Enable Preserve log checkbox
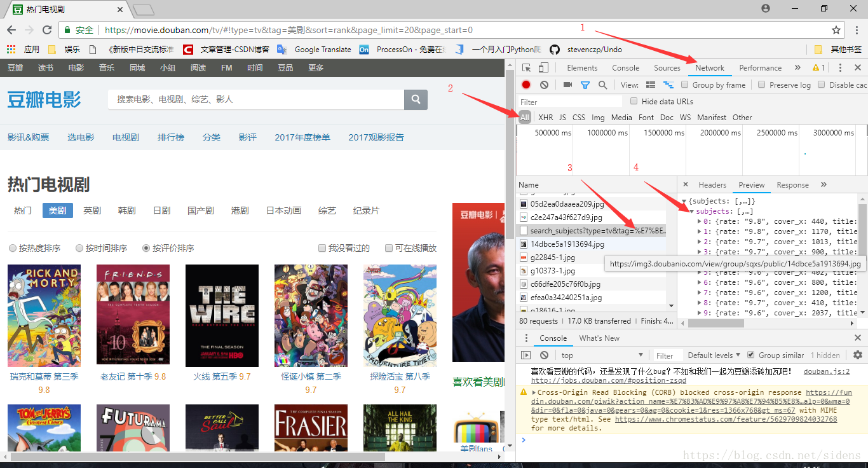Viewport: 868px width, 468px height. [x=761, y=85]
